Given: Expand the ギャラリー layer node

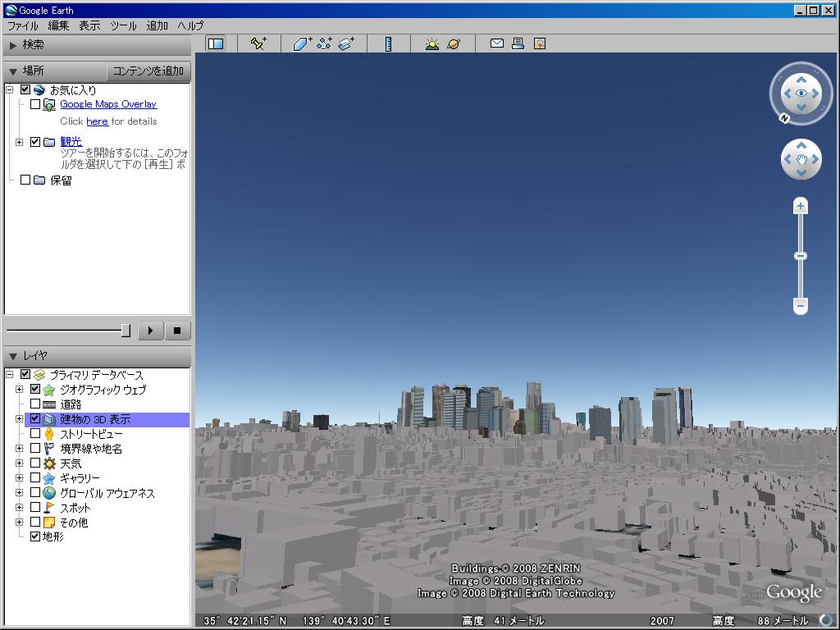Looking at the screenshot, I should pos(20,478).
